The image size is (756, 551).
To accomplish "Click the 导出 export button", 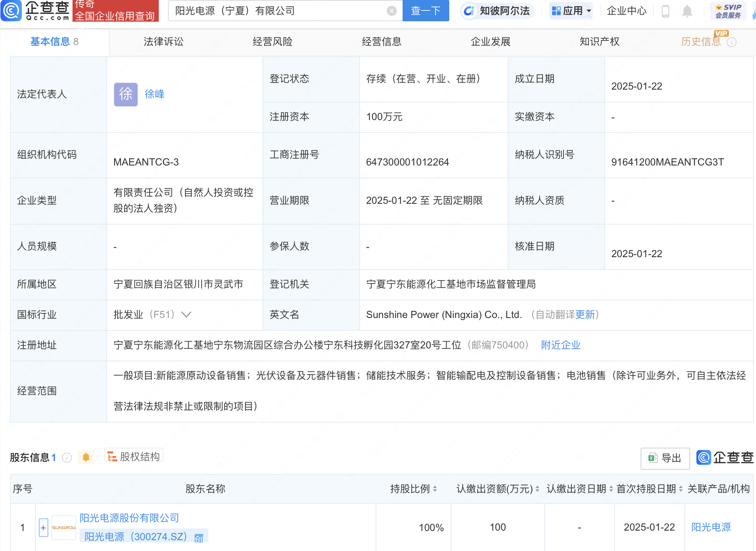I will click(x=665, y=458).
